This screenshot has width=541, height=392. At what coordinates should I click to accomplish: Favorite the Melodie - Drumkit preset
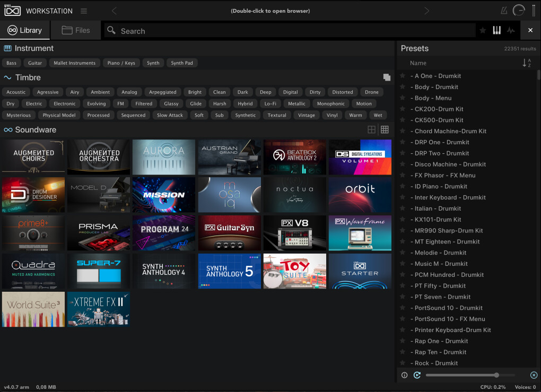point(402,252)
